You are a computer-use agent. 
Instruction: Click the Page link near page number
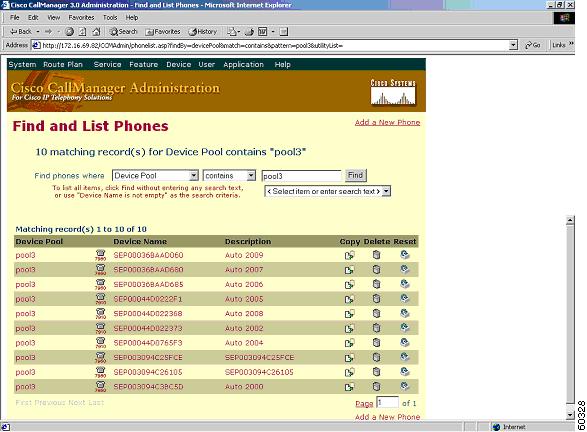364,404
